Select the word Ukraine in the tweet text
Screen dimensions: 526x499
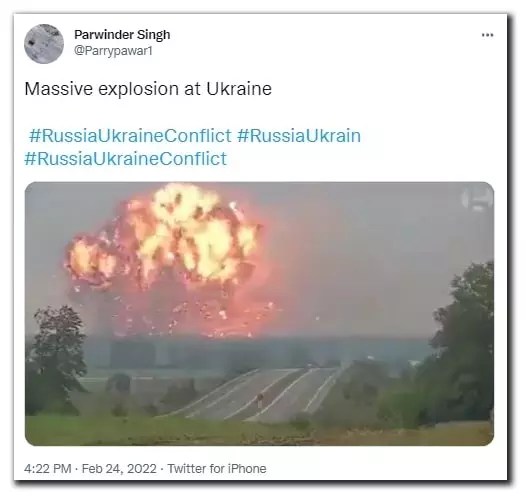239,89
